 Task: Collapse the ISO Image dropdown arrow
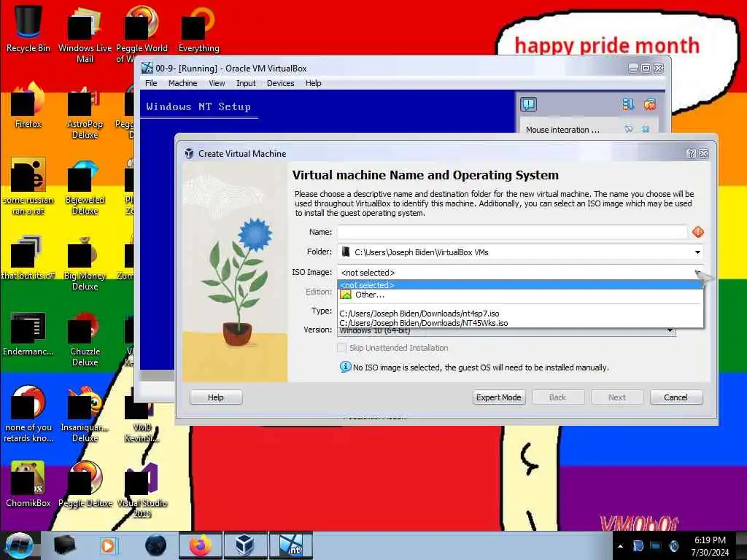click(x=698, y=273)
